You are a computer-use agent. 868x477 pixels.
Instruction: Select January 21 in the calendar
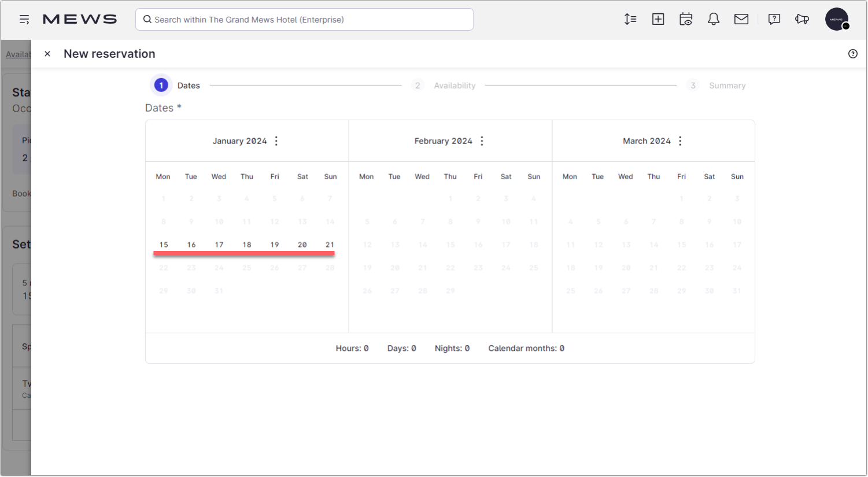[x=330, y=245]
